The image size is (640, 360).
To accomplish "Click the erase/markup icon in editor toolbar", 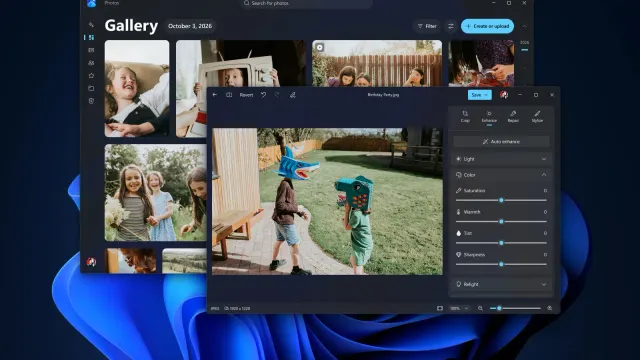I will pos(293,95).
